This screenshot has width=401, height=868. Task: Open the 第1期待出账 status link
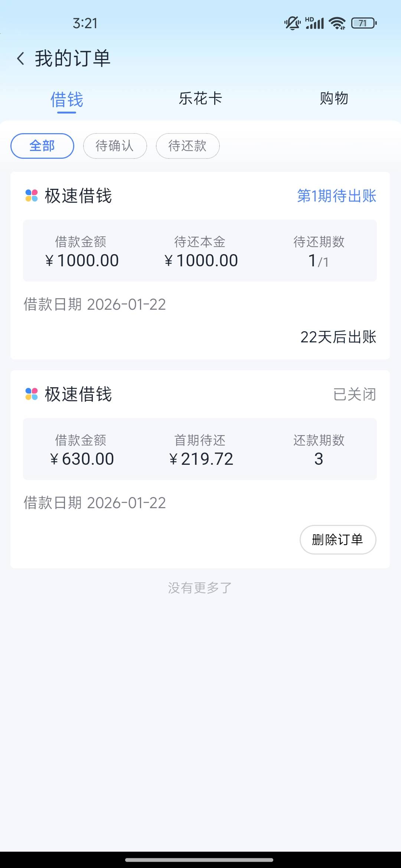click(336, 196)
